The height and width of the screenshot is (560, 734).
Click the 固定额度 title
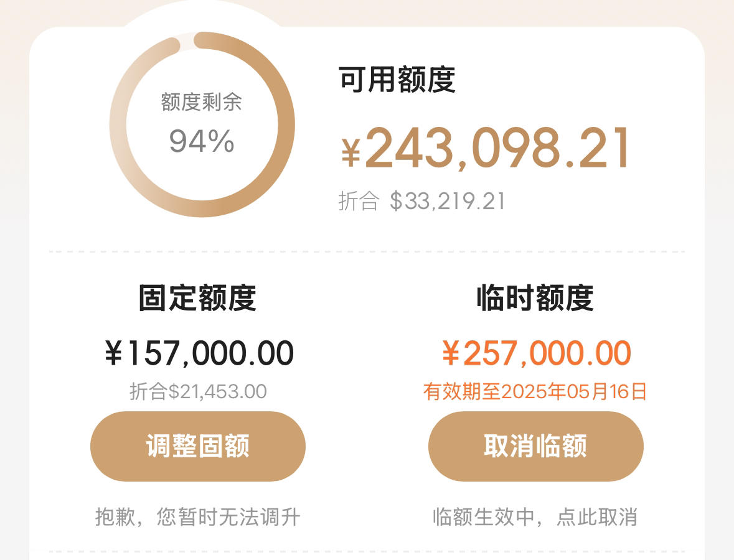(x=197, y=297)
